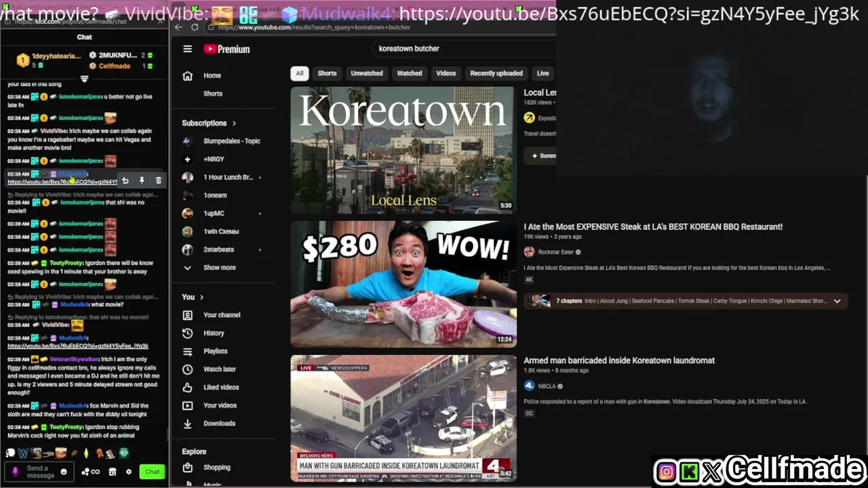This screenshot has width=868, height=488.
Task: Open the Rockstar Eater channel
Action: [555, 252]
